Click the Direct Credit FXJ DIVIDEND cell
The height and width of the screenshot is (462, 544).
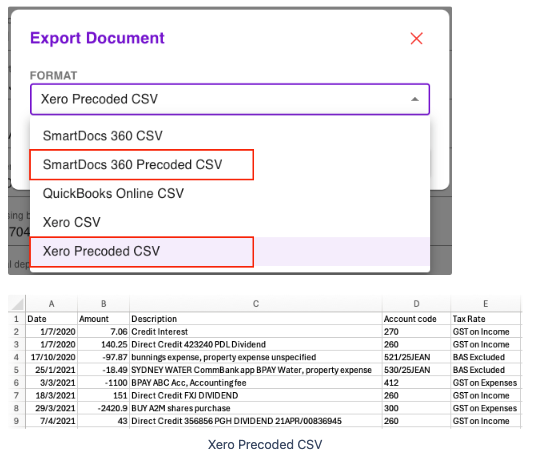(256, 395)
